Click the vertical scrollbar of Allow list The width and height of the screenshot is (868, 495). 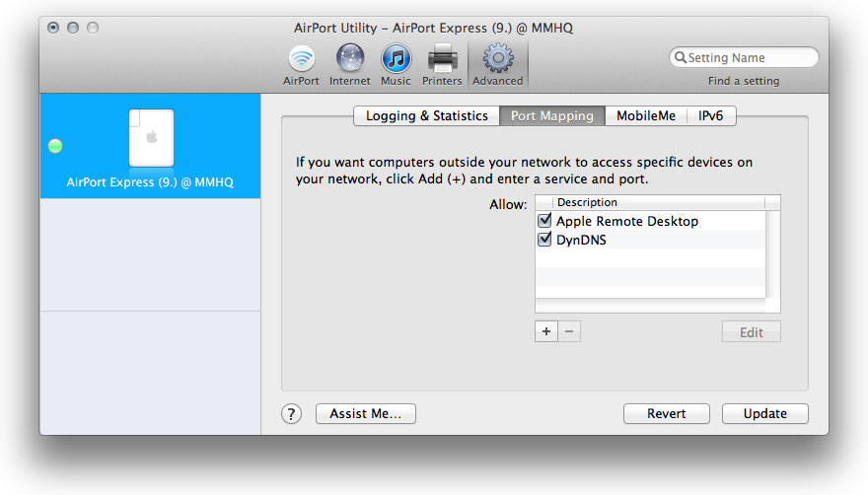pyautogui.click(x=773, y=253)
